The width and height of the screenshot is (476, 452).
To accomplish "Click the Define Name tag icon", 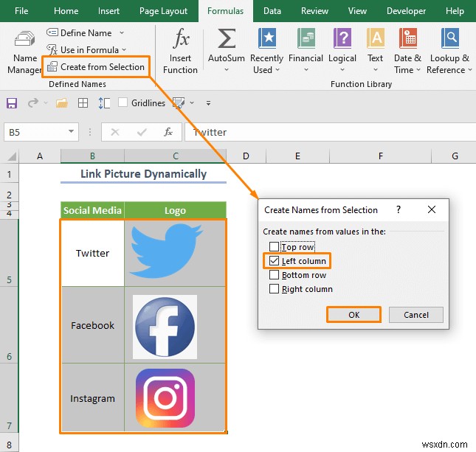I will tap(52, 32).
